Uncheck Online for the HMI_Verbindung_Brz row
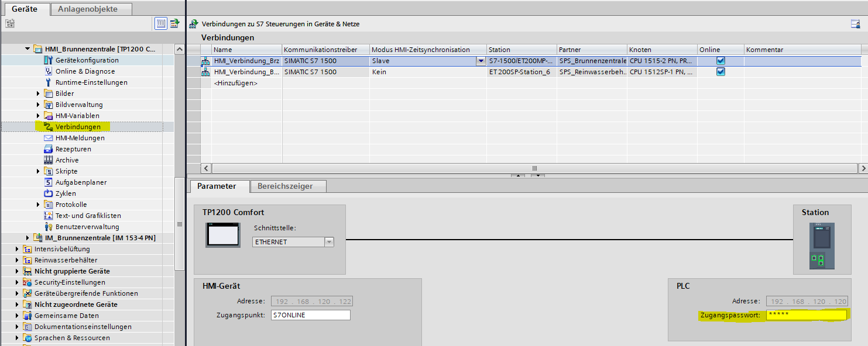The height and width of the screenshot is (346, 868). point(721,61)
